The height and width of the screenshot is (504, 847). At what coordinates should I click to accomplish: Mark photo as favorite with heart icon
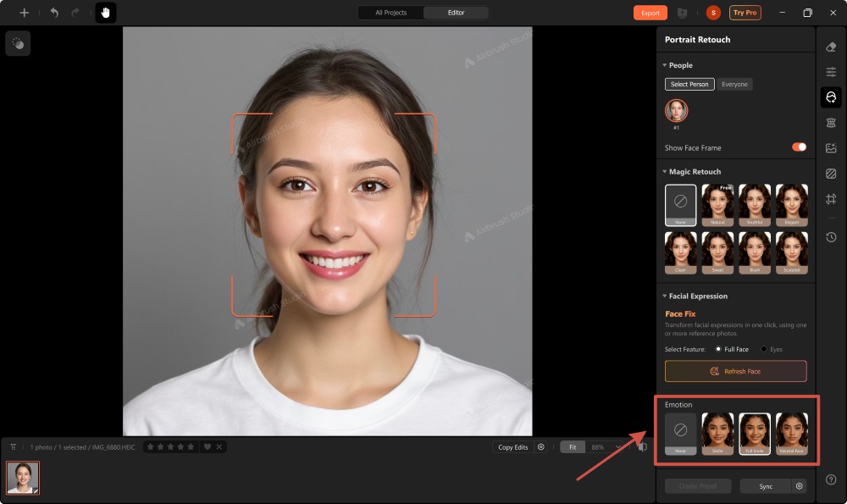tap(207, 446)
